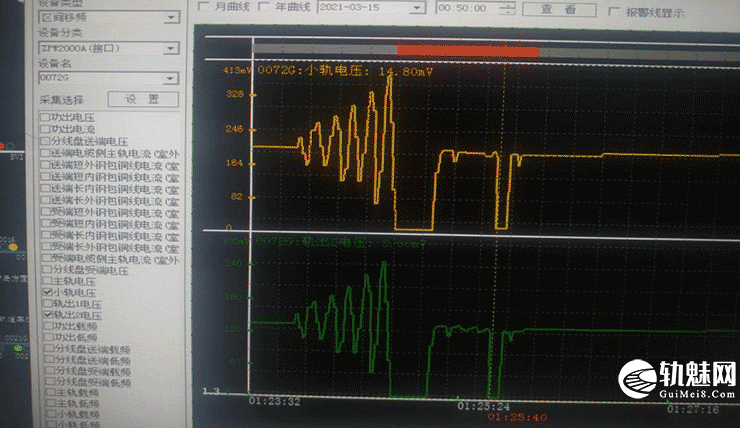Check the 分线盘送端载频 option
Screen dimensions: 740x428
click(x=49, y=348)
